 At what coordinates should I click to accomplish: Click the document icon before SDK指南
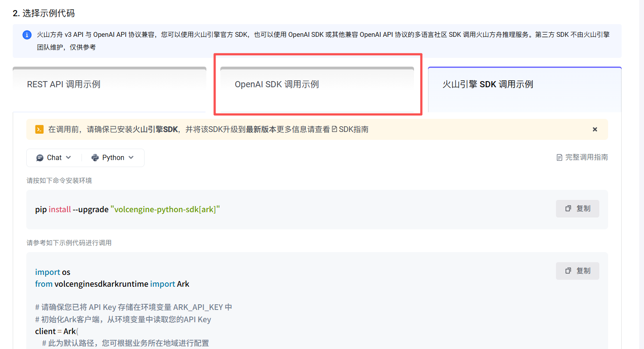tap(334, 129)
